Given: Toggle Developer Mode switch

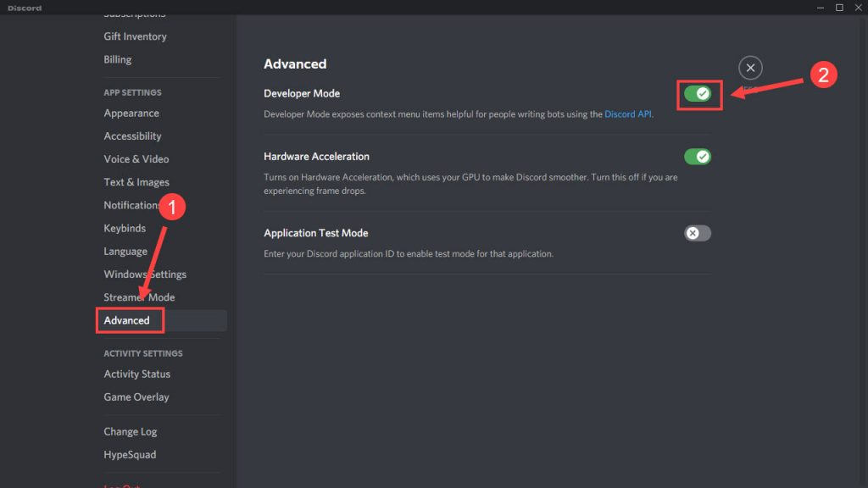Looking at the screenshot, I should [x=698, y=93].
